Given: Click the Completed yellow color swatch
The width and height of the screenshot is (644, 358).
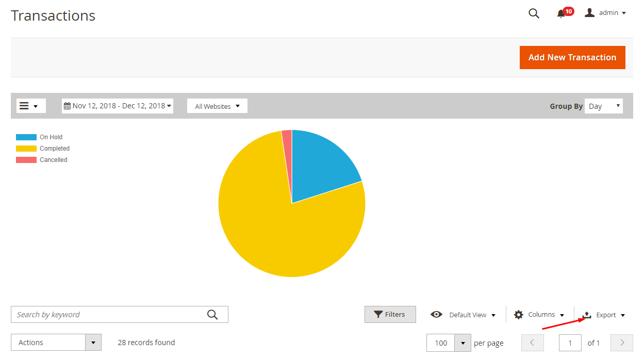Looking at the screenshot, I should click(26, 149).
